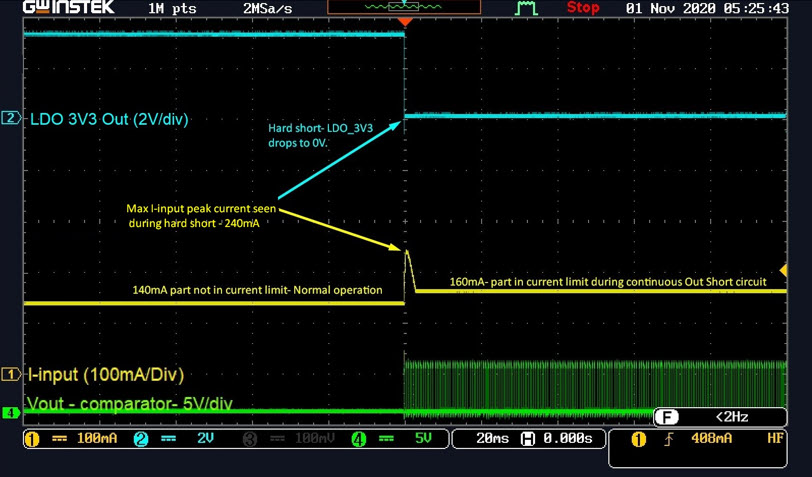Click channel 1 DC coupling symbol
This screenshot has width=812, height=477.
(x=60, y=439)
